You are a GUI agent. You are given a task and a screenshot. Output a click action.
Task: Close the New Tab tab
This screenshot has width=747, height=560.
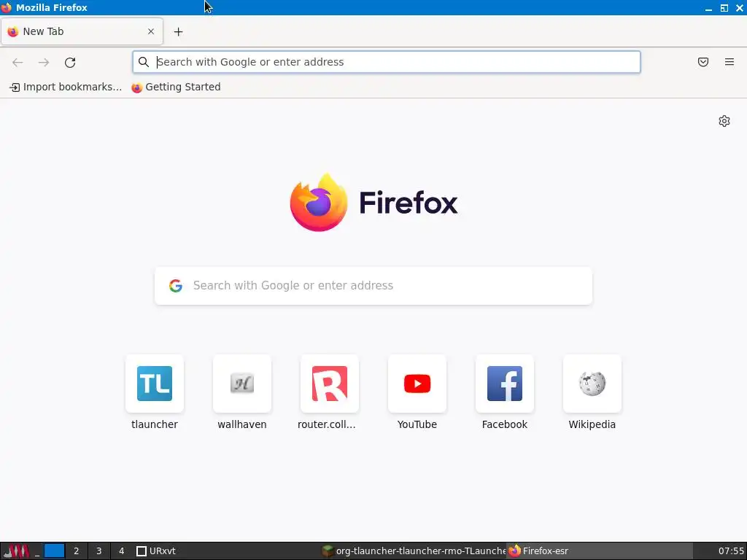[x=151, y=31]
